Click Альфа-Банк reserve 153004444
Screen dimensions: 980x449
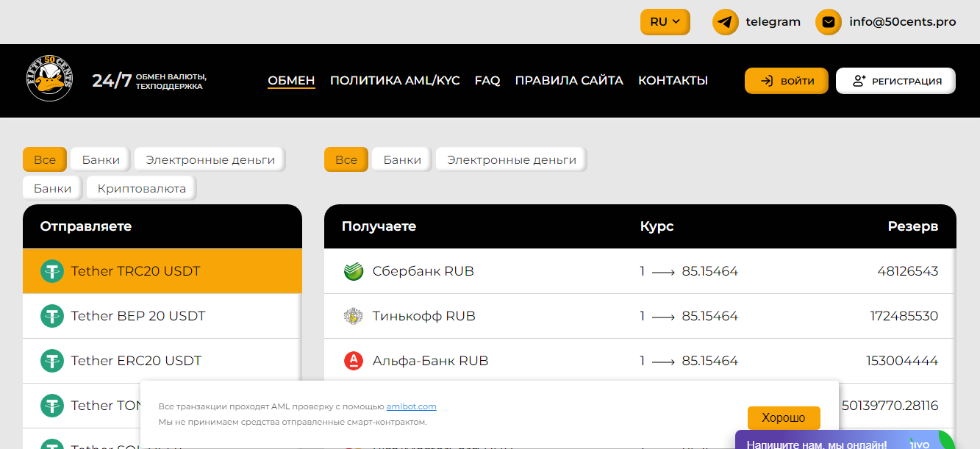(x=902, y=361)
